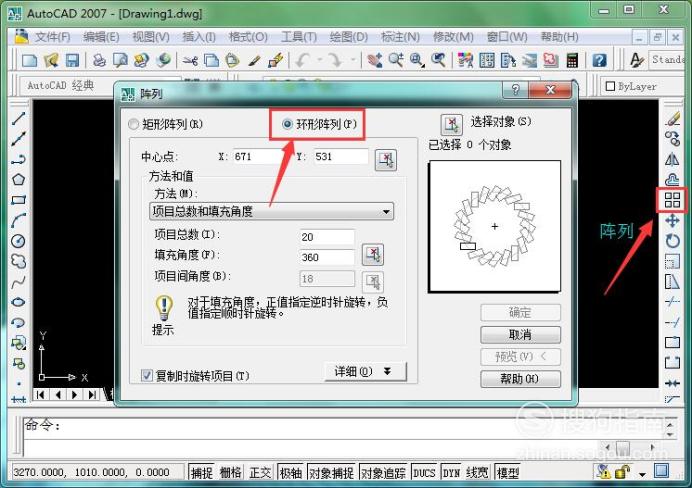Screen dimensions: 692x488
Task: Click the 取消 cancel button
Action: point(520,335)
